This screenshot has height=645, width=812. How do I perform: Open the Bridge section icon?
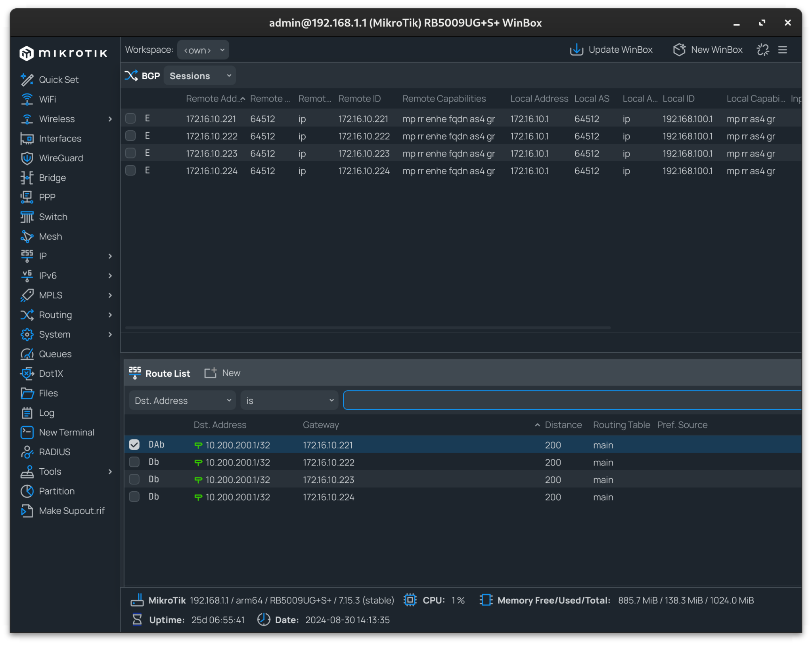(27, 177)
